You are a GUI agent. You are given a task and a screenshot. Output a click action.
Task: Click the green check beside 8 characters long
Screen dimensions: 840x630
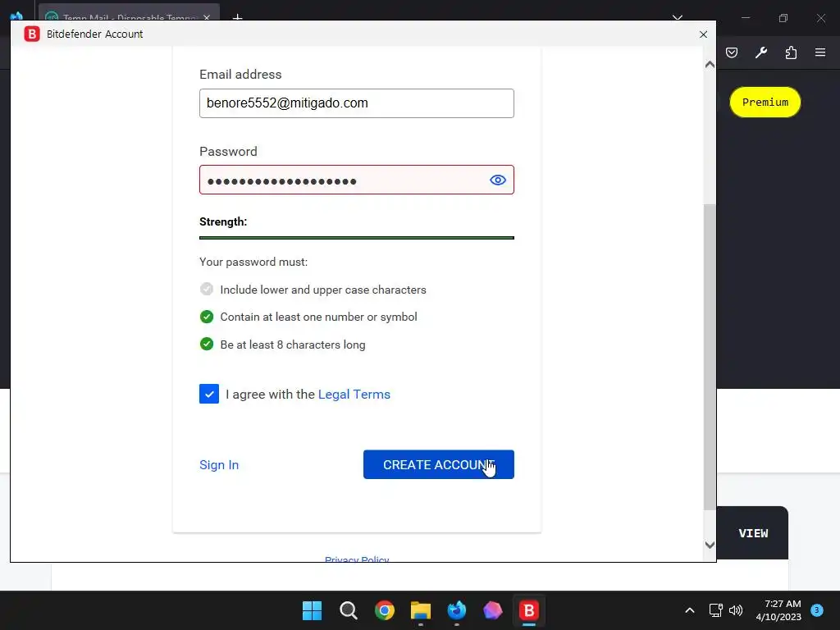[206, 344]
